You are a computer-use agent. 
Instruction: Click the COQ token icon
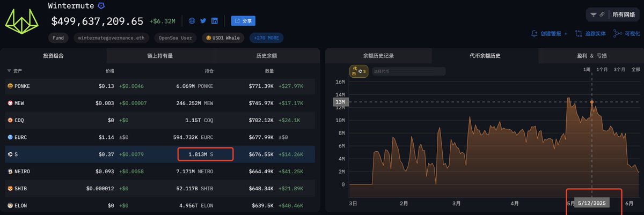point(10,120)
